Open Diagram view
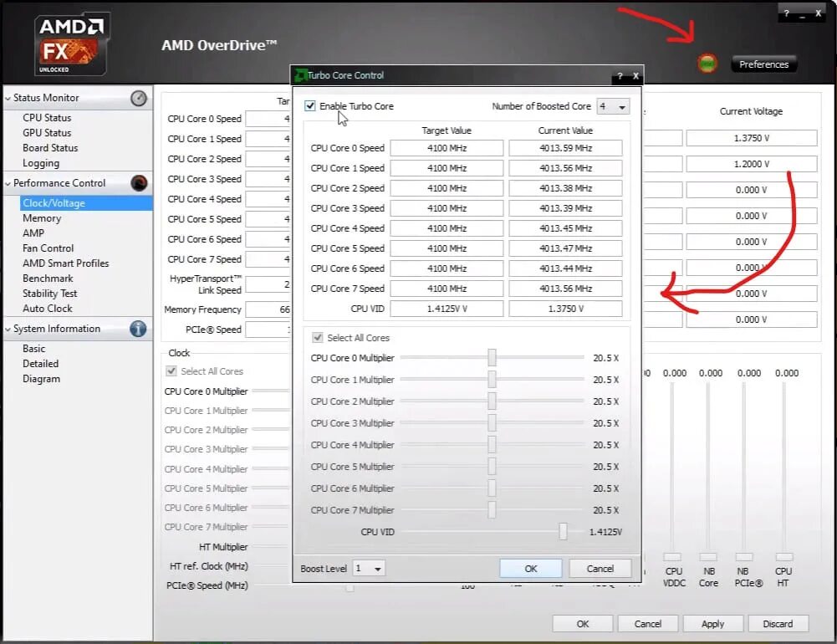This screenshot has width=837, height=644. (x=41, y=379)
